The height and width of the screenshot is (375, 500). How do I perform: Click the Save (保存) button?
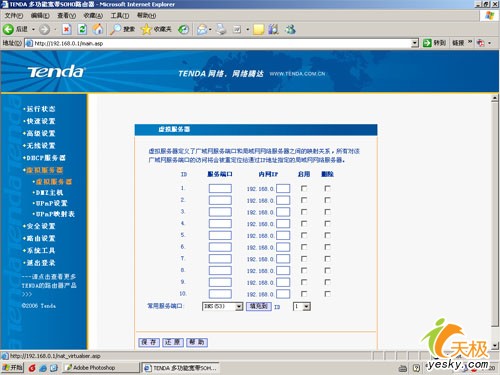pyautogui.click(x=149, y=342)
